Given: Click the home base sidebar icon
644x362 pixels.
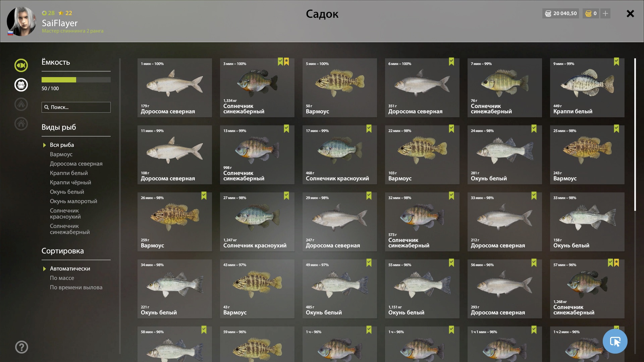Looking at the screenshot, I should click(x=21, y=124).
